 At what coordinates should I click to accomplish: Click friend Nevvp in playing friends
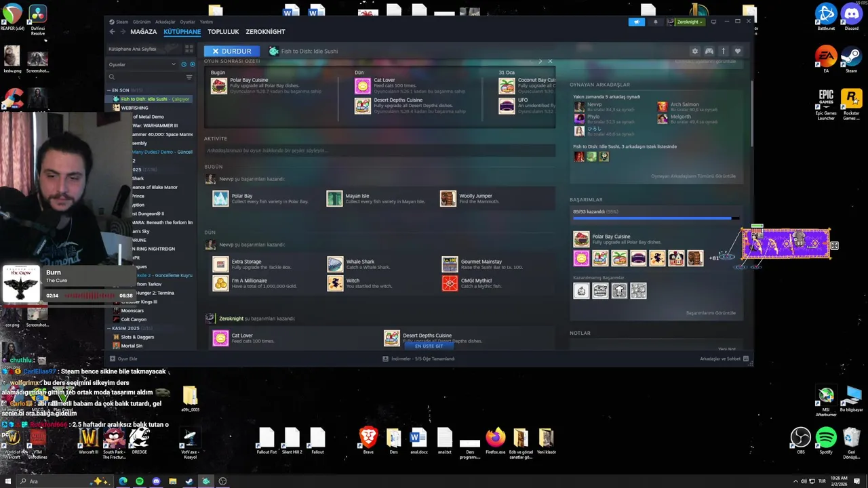pos(594,104)
